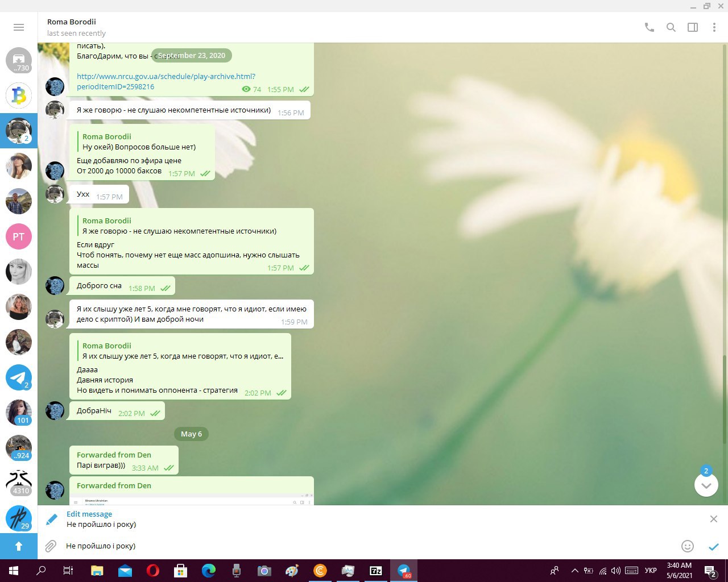Click the pencil Edit message icon
The height and width of the screenshot is (582, 728).
(52, 519)
